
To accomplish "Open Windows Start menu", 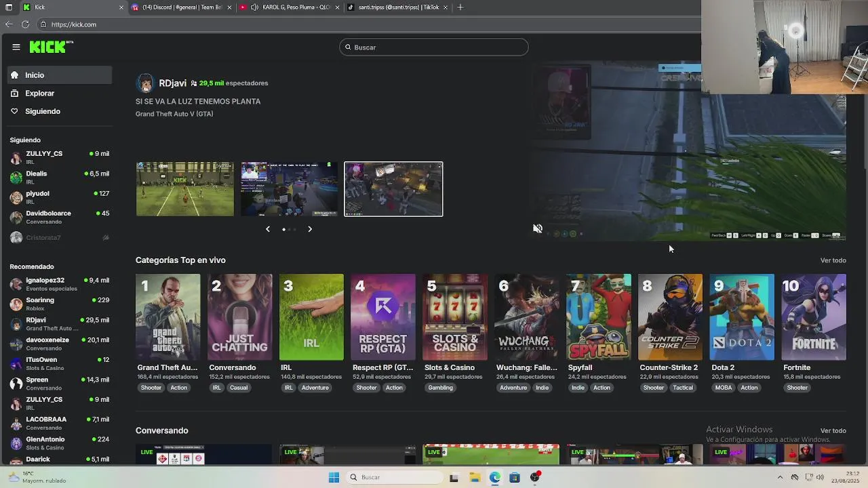I will [x=334, y=477].
